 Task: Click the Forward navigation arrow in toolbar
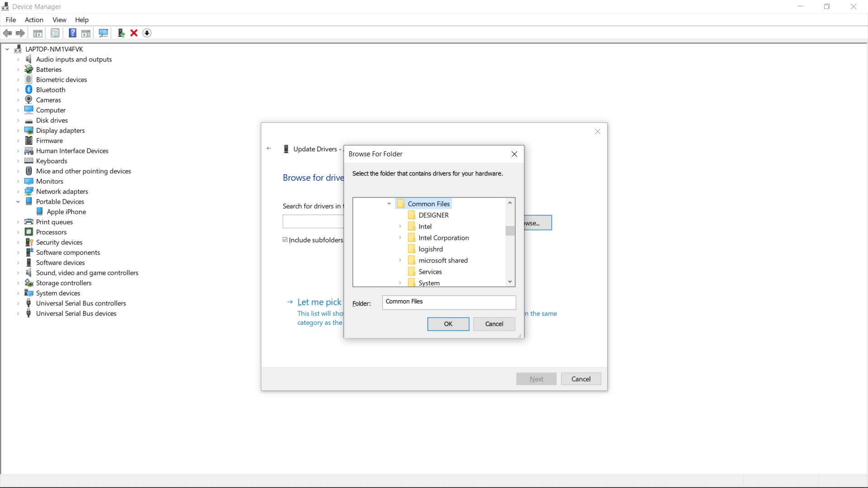(x=20, y=33)
